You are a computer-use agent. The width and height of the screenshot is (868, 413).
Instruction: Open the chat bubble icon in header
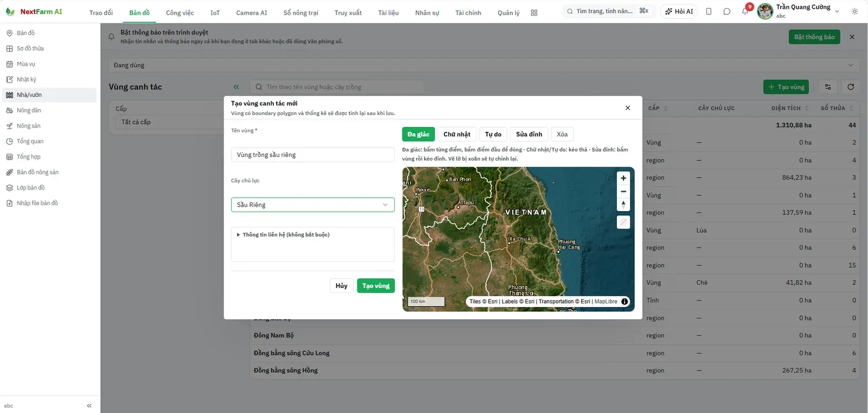pos(727,11)
